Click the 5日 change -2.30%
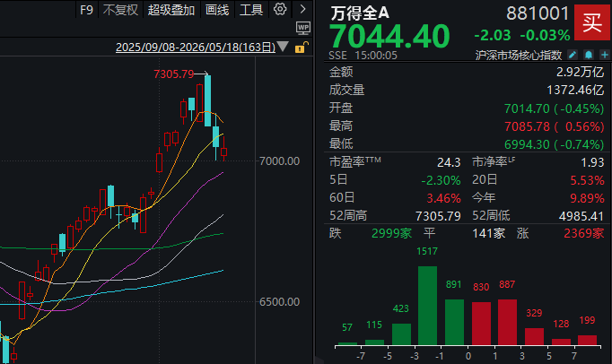This screenshot has height=364, width=612. (441, 180)
